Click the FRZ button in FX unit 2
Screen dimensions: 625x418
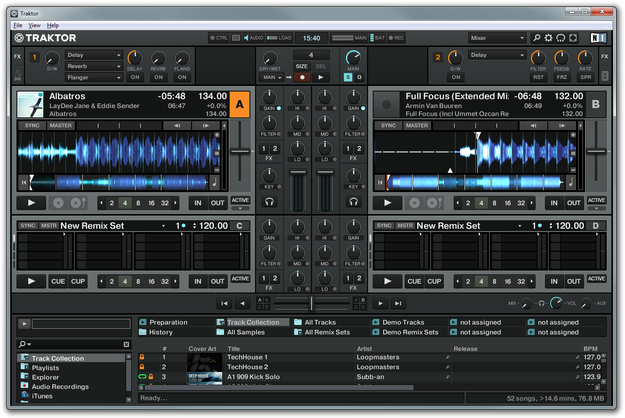coord(562,77)
